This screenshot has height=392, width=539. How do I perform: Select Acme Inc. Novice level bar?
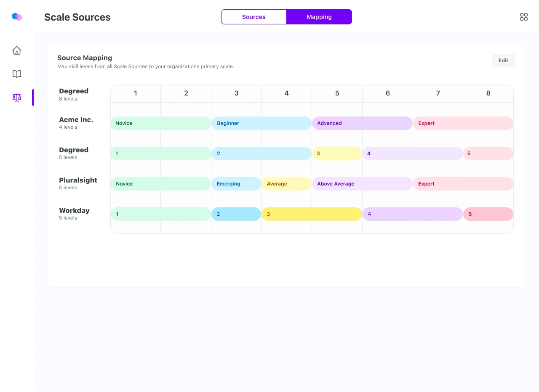tap(160, 123)
